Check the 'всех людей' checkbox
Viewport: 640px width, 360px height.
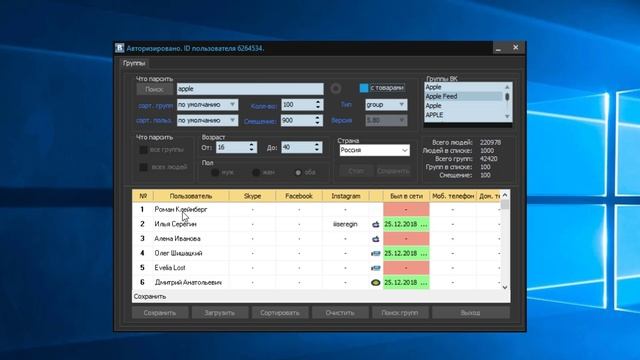click(x=143, y=167)
